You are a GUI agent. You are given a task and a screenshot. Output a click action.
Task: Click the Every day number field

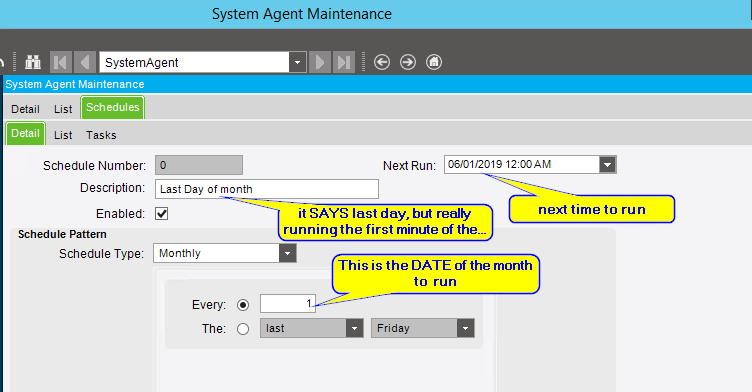pos(288,304)
